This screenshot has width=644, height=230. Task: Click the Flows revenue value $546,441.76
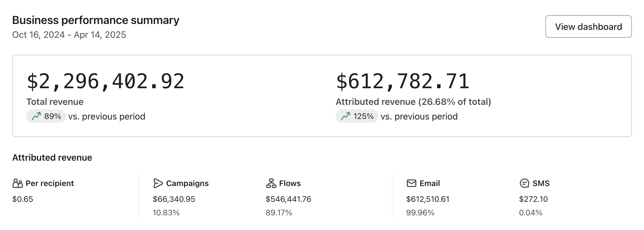coord(288,199)
